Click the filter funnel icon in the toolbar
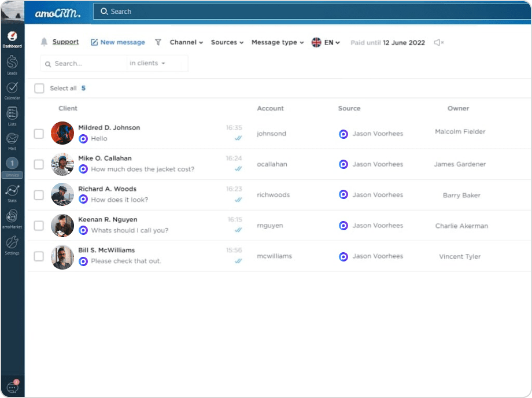Screen dimensions: 532x398 click(x=158, y=42)
